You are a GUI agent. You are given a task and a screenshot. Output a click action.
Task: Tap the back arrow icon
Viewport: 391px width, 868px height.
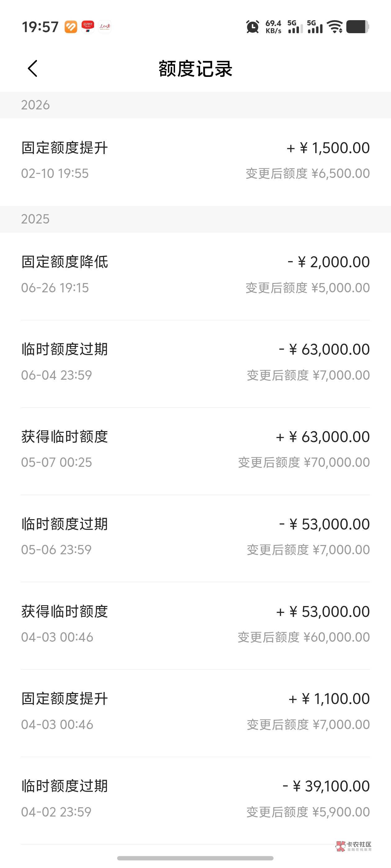pos(32,69)
